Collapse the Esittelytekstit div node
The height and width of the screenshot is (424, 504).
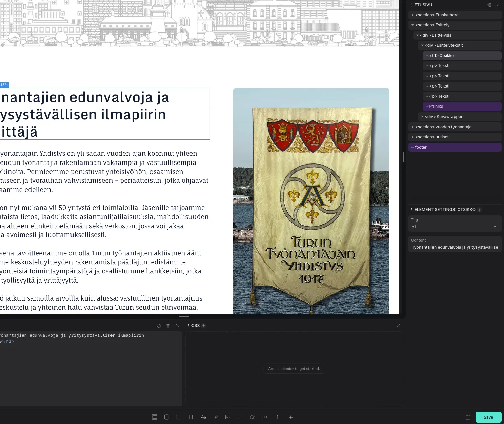click(422, 45)
